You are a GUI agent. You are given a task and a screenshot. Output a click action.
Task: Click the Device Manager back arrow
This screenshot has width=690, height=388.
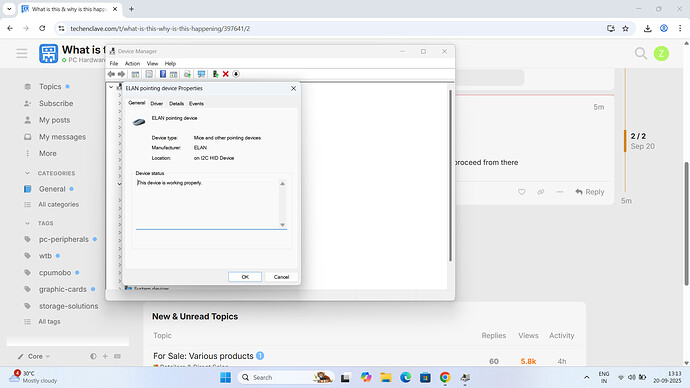(x=111, y=74)
